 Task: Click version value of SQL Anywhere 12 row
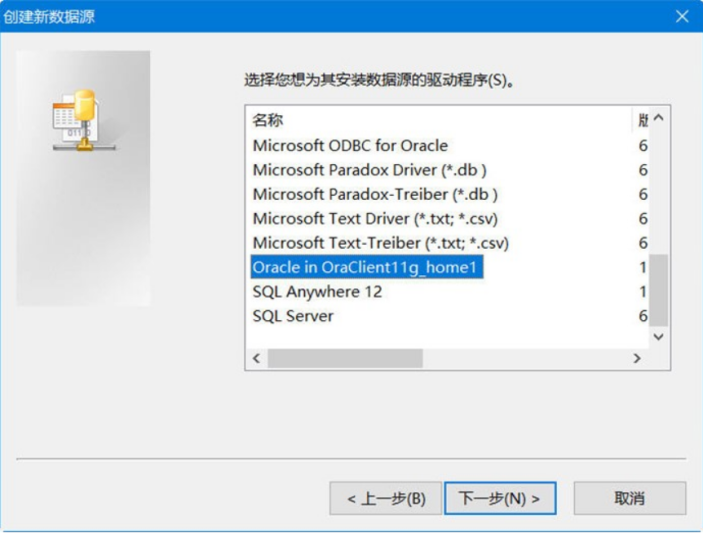643,292
